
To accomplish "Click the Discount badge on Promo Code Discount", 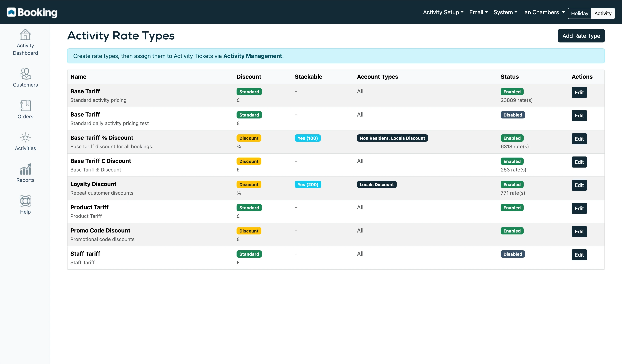I will click(249, 231).
